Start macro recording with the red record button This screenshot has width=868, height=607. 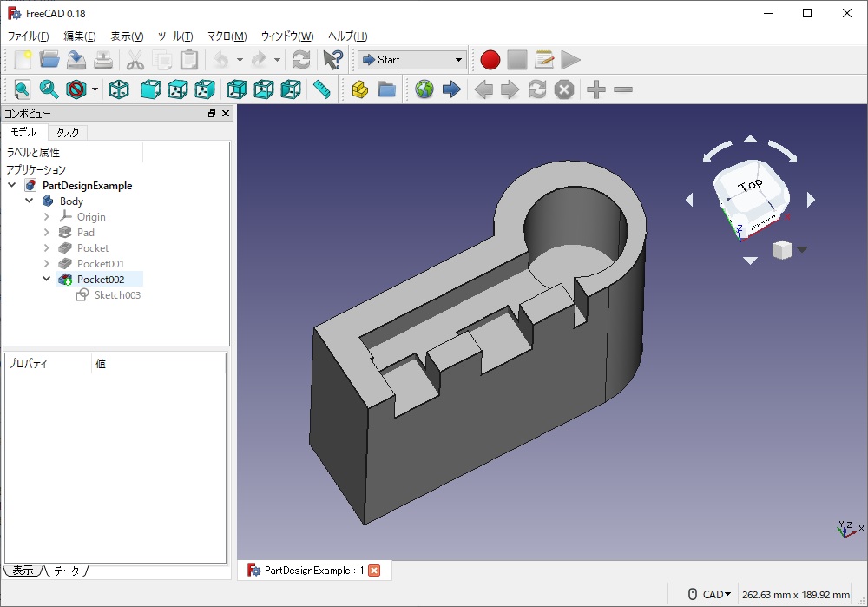490,60
